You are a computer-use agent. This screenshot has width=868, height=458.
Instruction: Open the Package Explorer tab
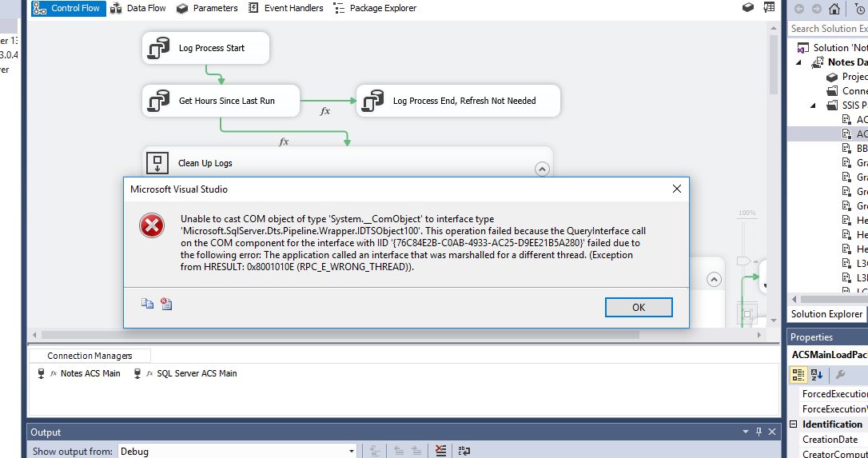point(375,8)
